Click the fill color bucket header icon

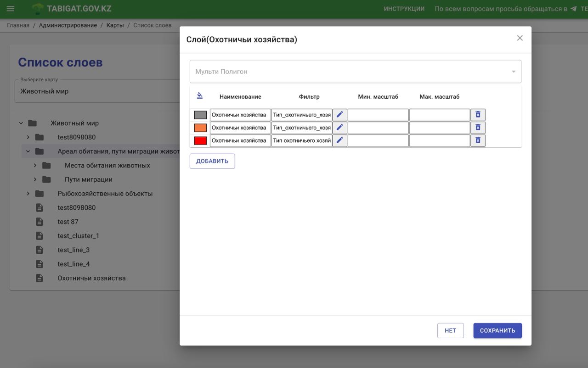tap(199, 96)
